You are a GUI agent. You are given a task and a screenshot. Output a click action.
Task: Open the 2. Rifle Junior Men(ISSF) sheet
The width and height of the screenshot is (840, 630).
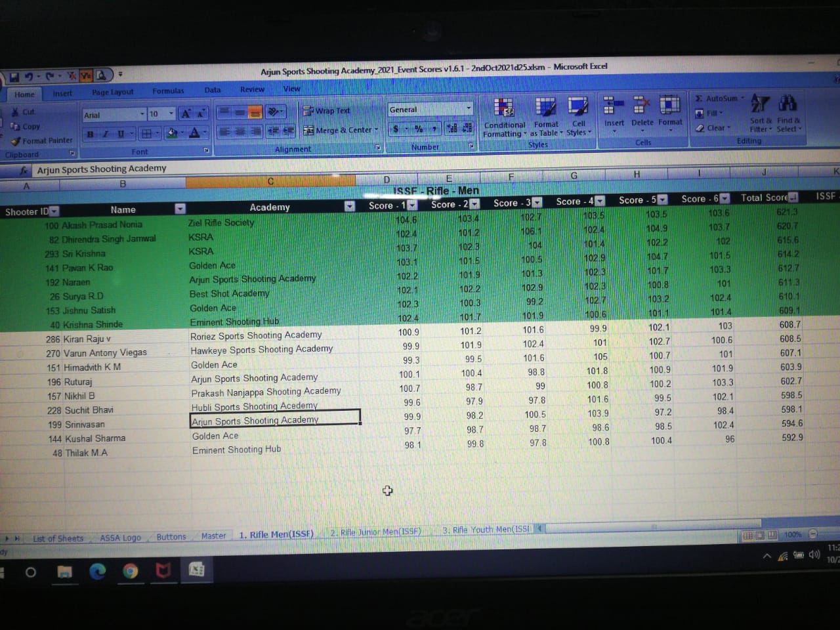pyautogui.click(x=375, y=532)
